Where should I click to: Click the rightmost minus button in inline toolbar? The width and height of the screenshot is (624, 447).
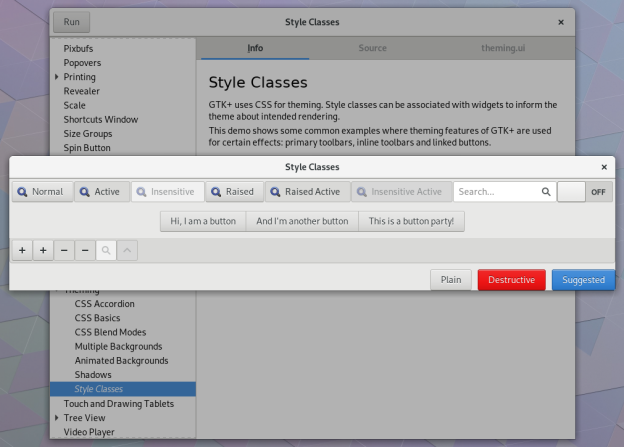click(x=85, y=250)
